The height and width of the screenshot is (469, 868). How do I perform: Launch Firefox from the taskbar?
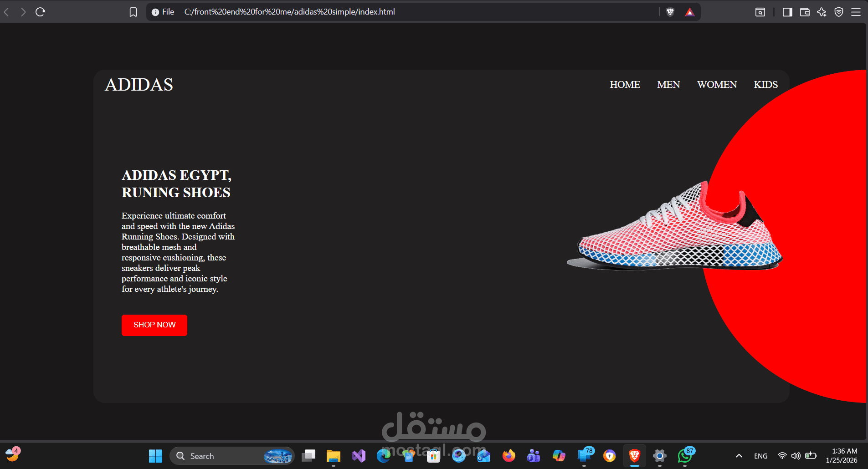[508, 456]
